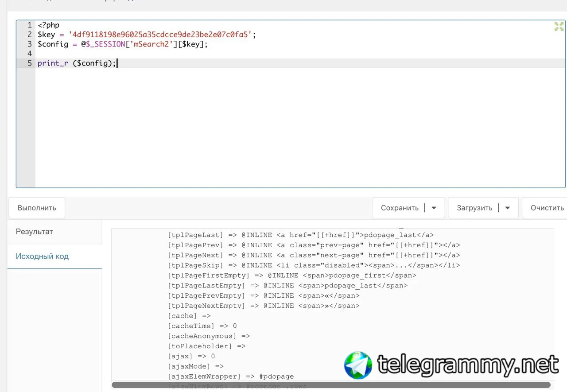Click the [tplPageSkip] output row
567x392 pixels.
point(314,265)
